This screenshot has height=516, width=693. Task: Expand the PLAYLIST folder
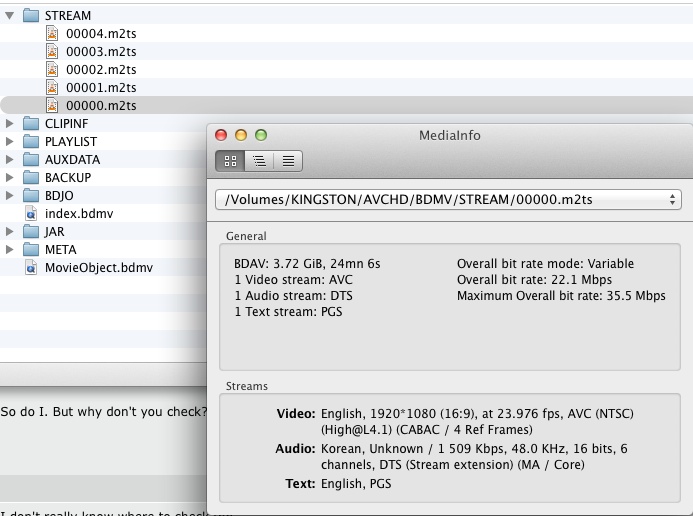[10, 142]
